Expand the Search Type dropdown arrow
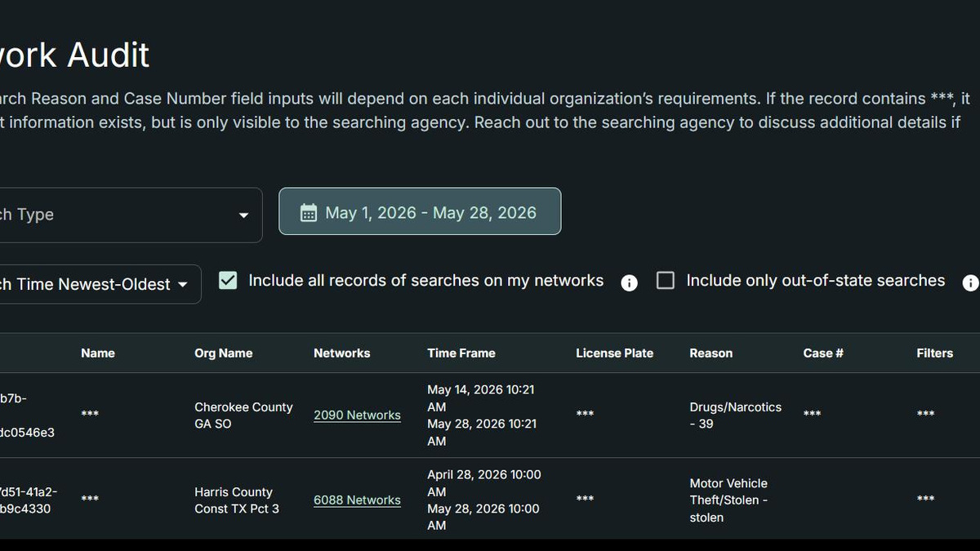The image size is (980, 551). coord(243,216)
